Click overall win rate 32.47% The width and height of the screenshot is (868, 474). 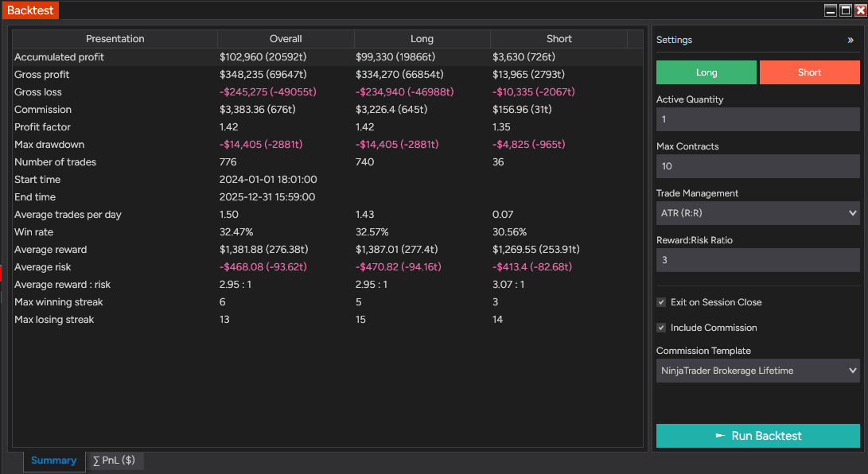pyautogui.click(x=236, y=232)
